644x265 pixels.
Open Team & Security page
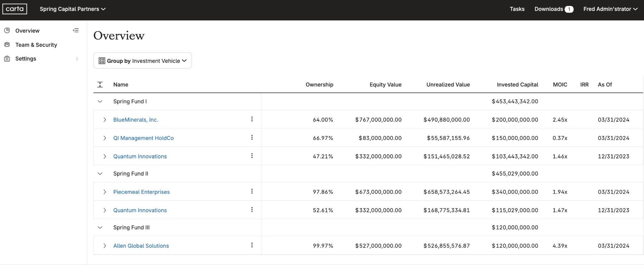[36, 45]
